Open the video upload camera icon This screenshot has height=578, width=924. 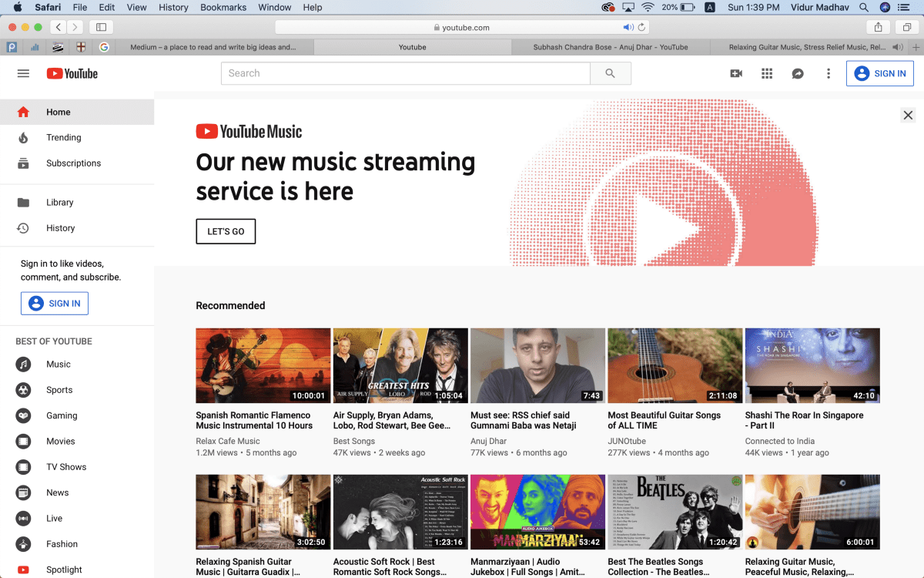coord(736,73)
